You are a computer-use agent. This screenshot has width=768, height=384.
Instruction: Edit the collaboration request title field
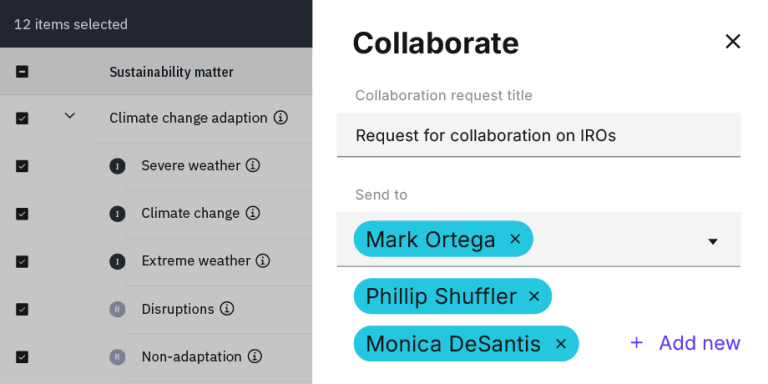coord(539,135)
